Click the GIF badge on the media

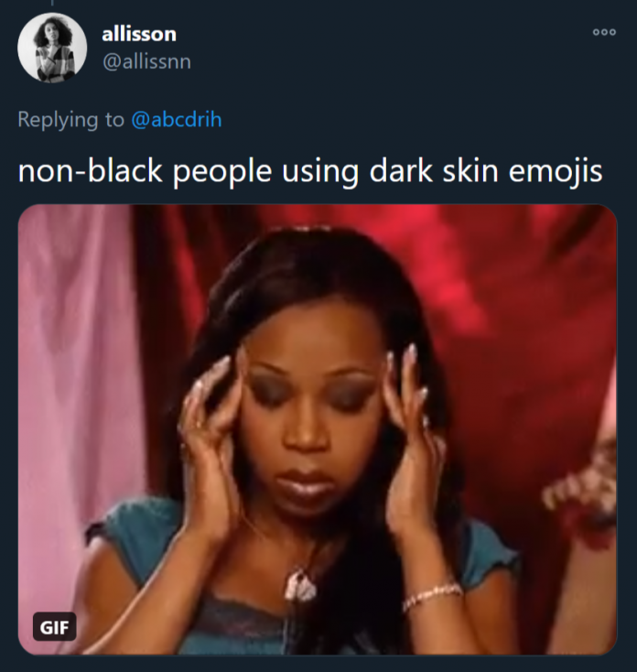54,627
